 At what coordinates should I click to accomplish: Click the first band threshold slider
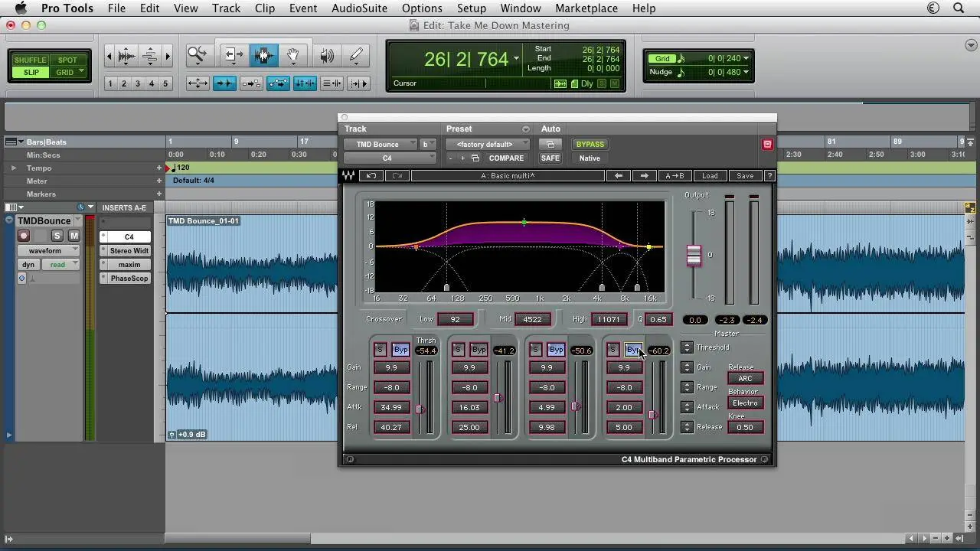tap(420, 409)
